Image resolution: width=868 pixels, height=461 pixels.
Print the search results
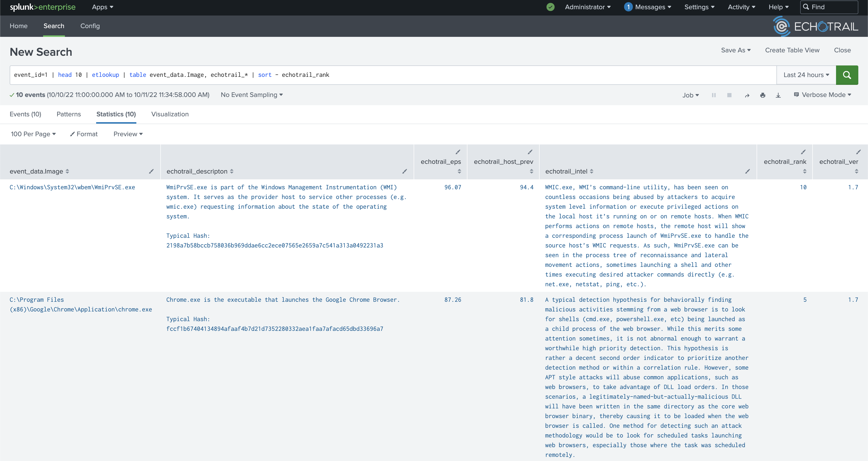point(763,95)
